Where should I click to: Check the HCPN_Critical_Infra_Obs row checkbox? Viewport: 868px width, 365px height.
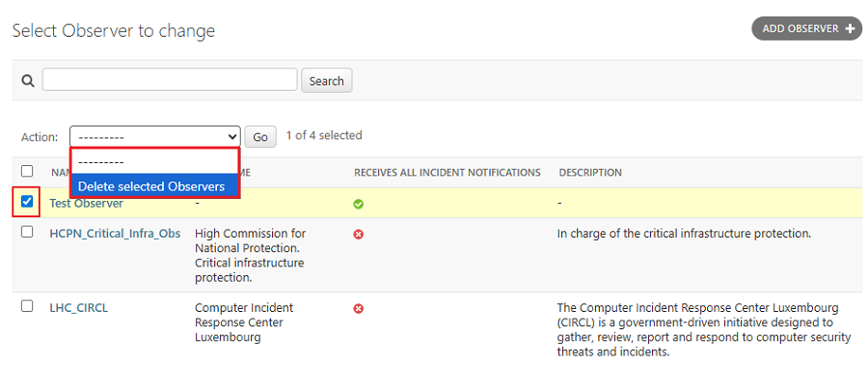point(27,233)
